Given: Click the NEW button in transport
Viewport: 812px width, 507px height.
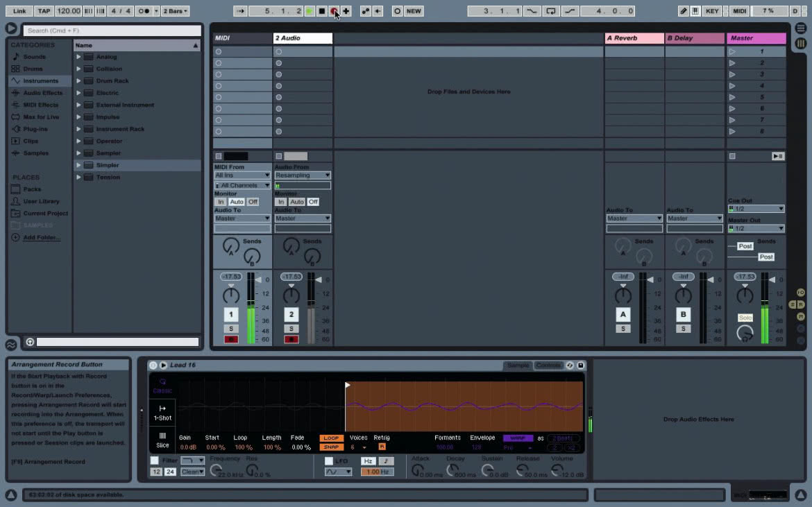Looking at the screenshot, I should (x=414, y=11).
